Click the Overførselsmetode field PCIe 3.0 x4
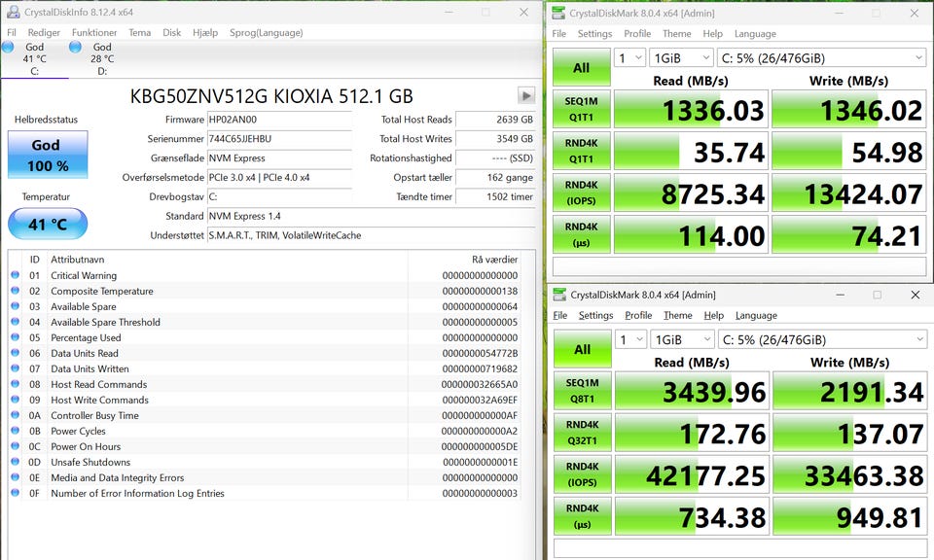Screen dimensions: 934x560 click(279, 177)
